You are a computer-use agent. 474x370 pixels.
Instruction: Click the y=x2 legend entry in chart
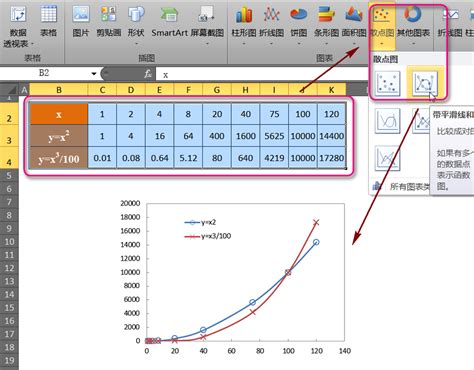click(x=200, y=222)
